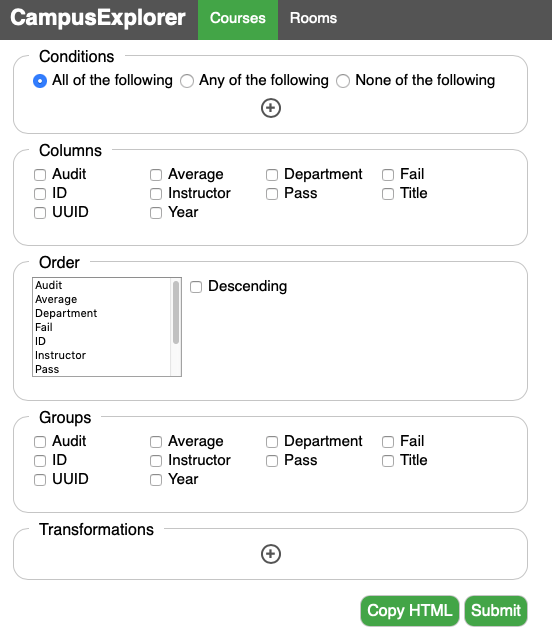The height and width of the screenshot is (644, 552).
Task: Click the CampusExplorer logo title
Action: point(98,18)
